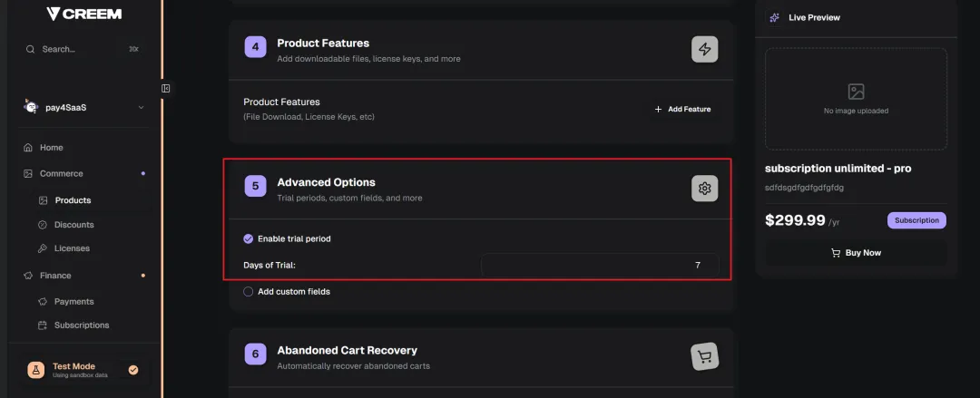Click the Add Feature button
Image resolution: width=980 pixels, height=398 pixels.
click(682, 109)
